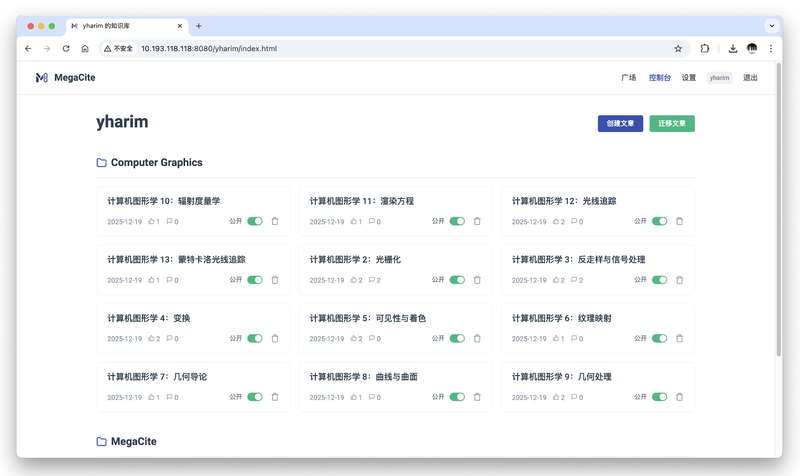
Task: Open the 设置 nav item
Action: click(x=689, y=78)
